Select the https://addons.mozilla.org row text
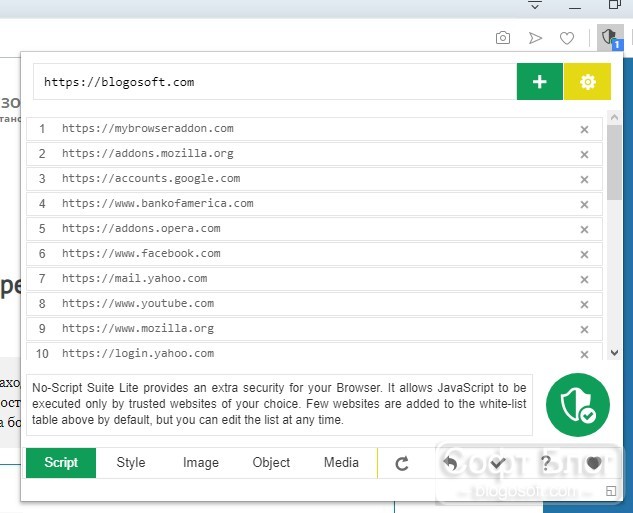 click(x=148, y=154)
